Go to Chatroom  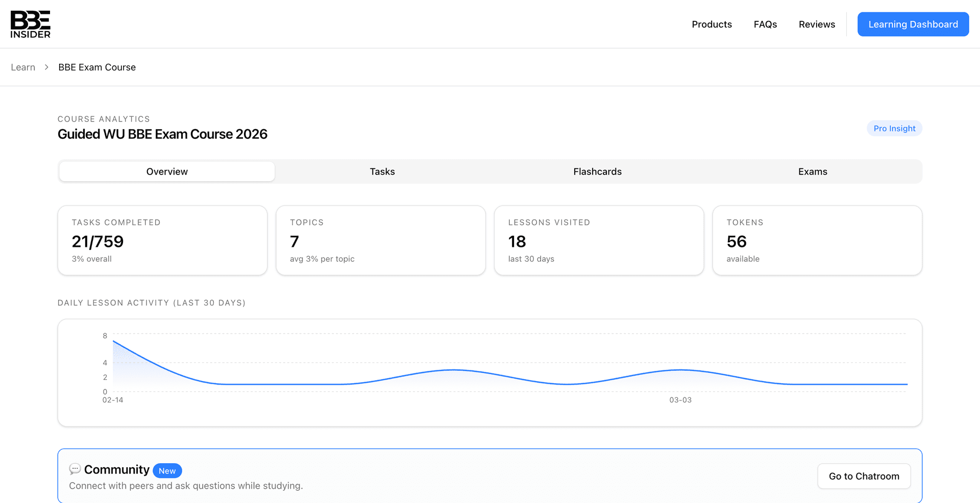pyautogui.click(x=864, y=476)
